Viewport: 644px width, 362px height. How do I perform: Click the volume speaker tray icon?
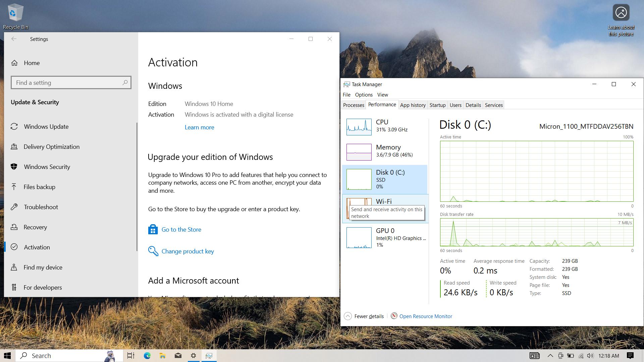tap(590, 356)
